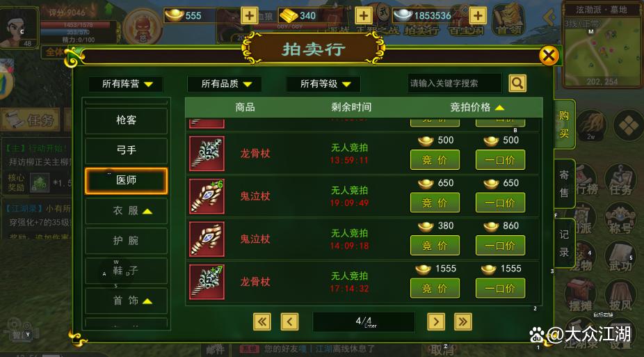Screen dimensions: 644x357
Task: Select the +6 鬼泣杖 item icon
Action: pyautogui.click(x=207, y=196)
